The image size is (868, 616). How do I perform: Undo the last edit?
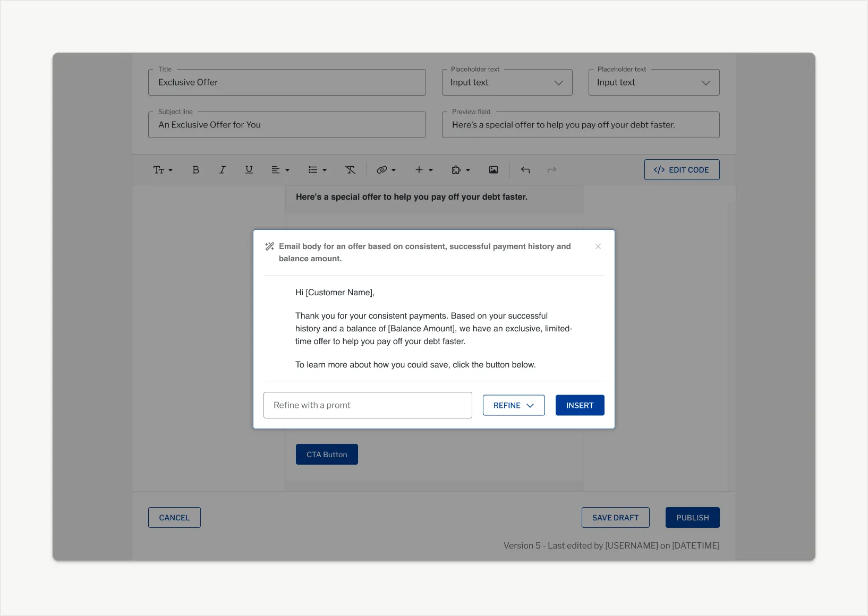(525, 170)
